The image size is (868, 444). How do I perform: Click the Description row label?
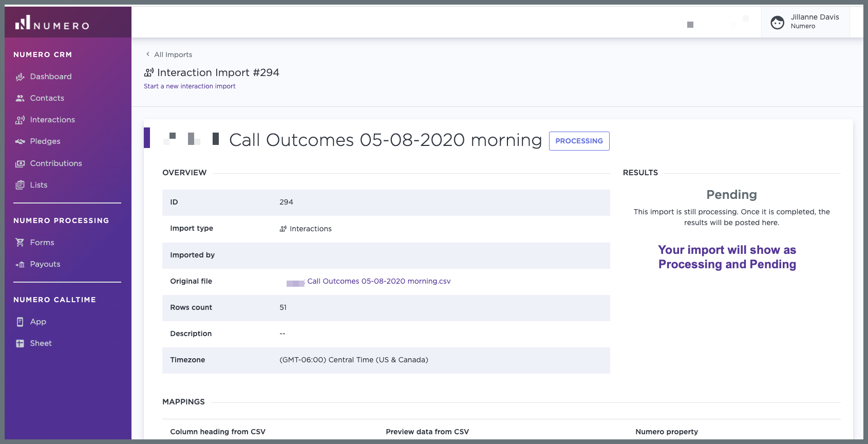191,334
